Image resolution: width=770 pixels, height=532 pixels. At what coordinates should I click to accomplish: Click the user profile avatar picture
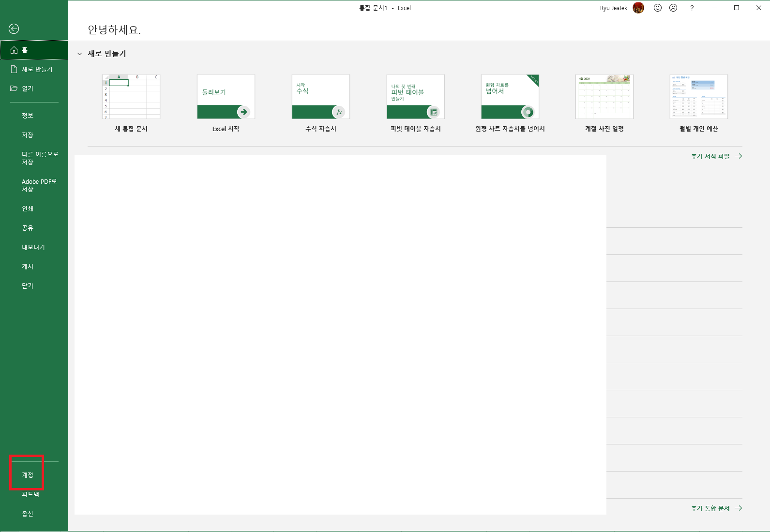pos(638,8)
